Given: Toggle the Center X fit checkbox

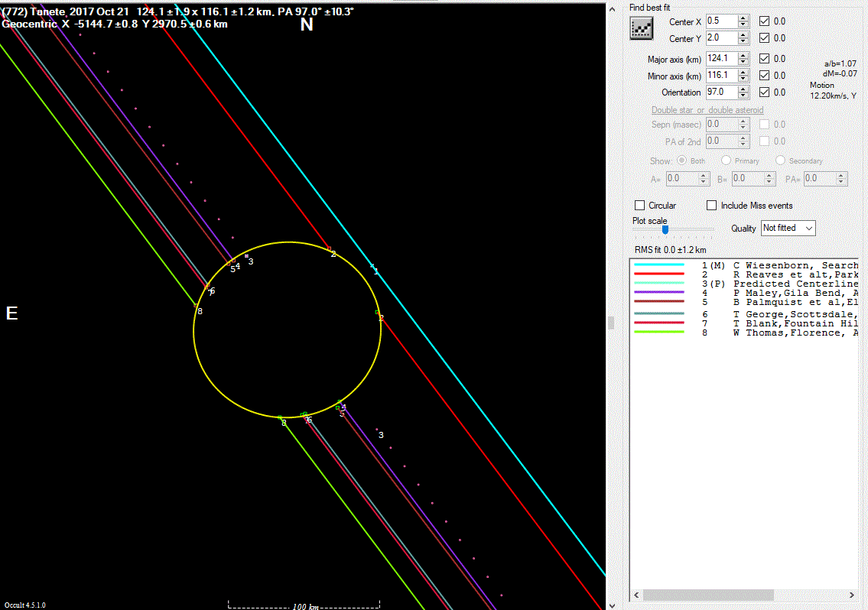Looking at the screenshot, I should (x=765, y=21).
